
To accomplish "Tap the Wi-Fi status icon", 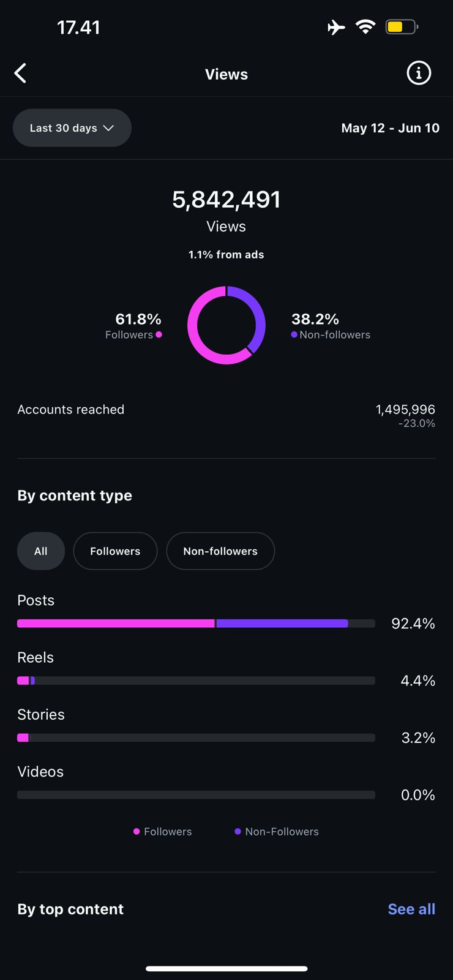I will (365, 27).
